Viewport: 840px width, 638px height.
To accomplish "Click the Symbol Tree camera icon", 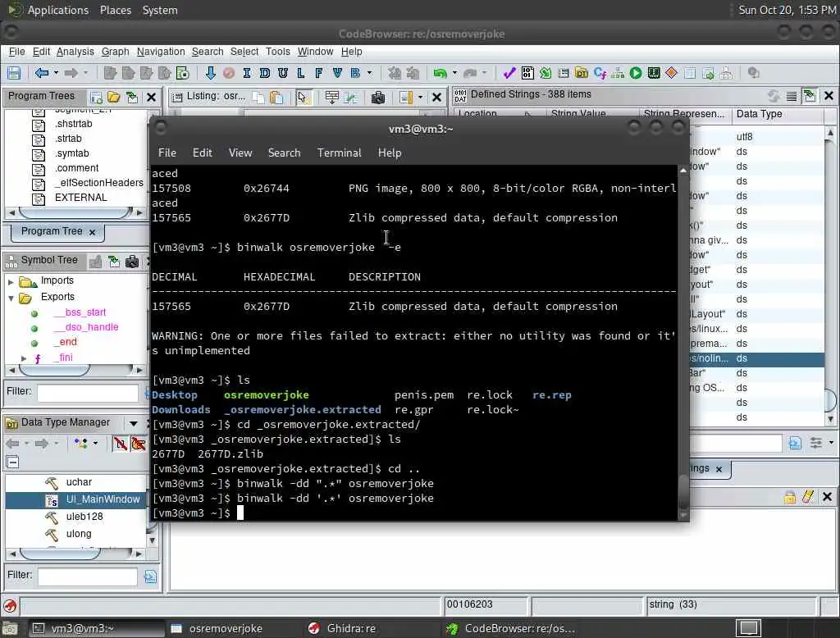I will 132,262.
